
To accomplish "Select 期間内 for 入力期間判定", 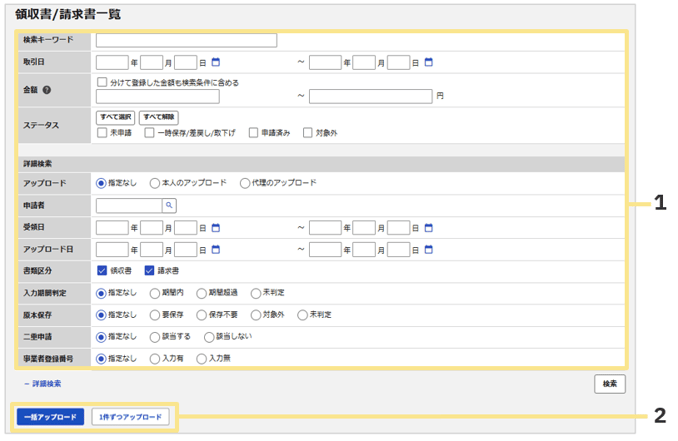I will pyautogui.click(x=155, y=294).
